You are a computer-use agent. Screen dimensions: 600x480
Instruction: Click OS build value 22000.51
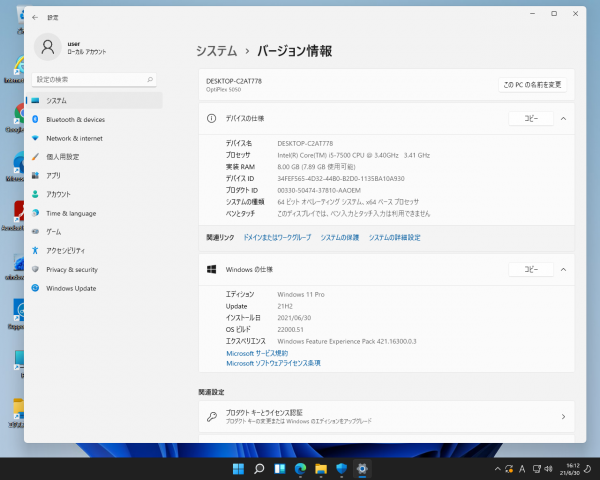290,330
